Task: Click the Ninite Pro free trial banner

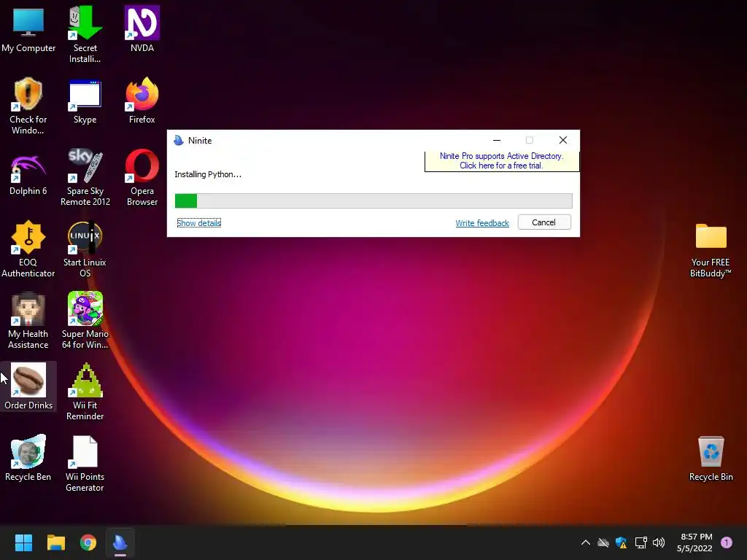Action: [x=501, y=161]
